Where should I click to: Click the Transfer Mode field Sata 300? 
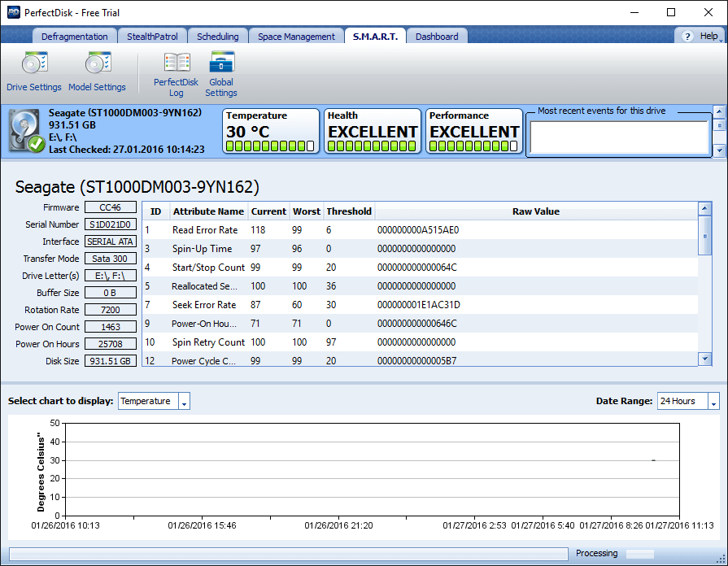coord(111,259)
